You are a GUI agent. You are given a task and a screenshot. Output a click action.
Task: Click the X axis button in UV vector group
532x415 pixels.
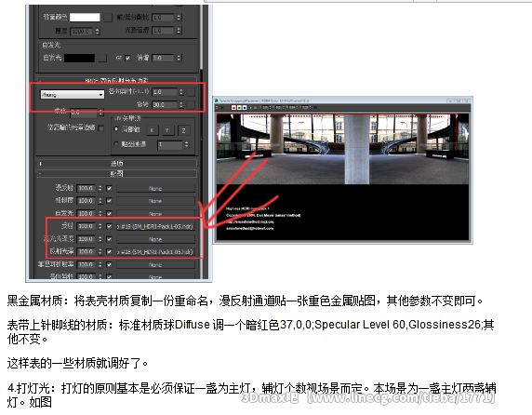[x=152, y=130]
